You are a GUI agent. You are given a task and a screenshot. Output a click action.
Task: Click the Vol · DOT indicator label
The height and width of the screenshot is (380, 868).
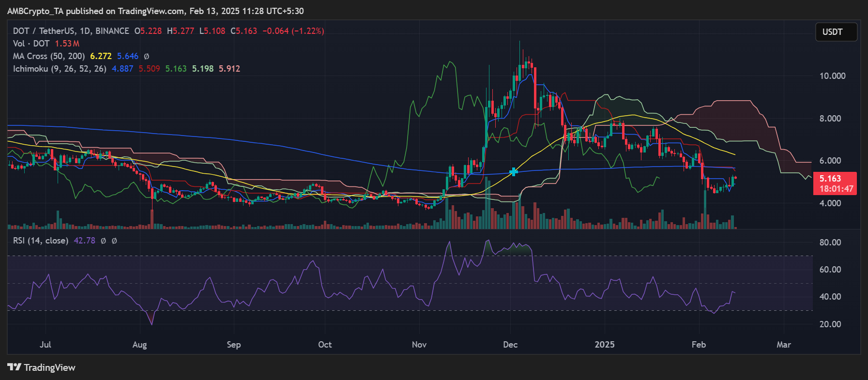(x=31, y=44)
